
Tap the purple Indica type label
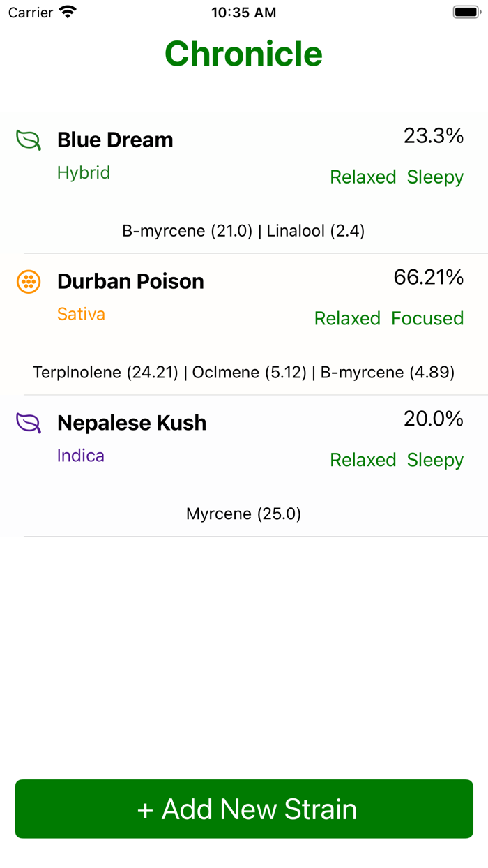tap(81, 456)
